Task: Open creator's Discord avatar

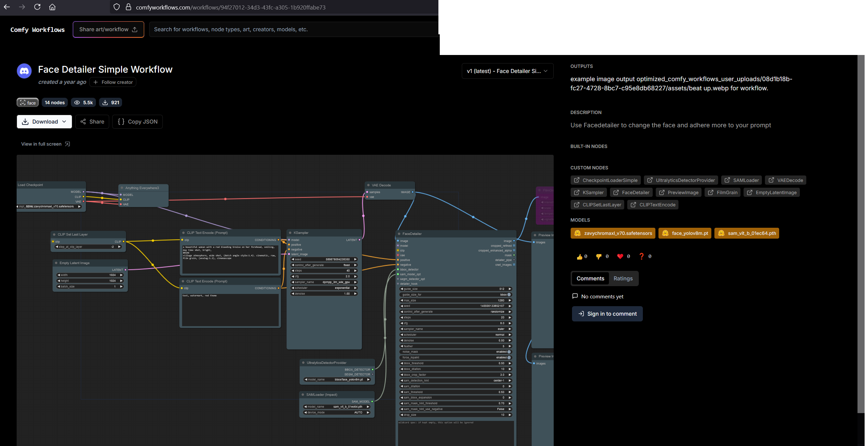Action: (24, 71)
